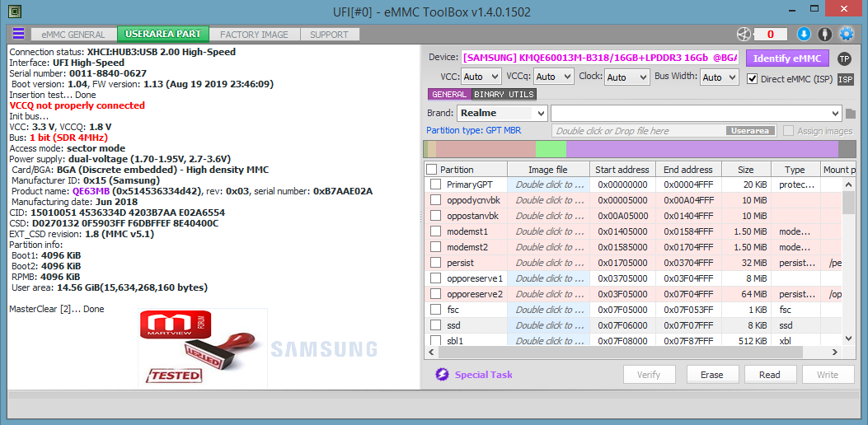Select the USERAREA PART tab
This screenshot has height=425, width=868.
tap(163, 34)
